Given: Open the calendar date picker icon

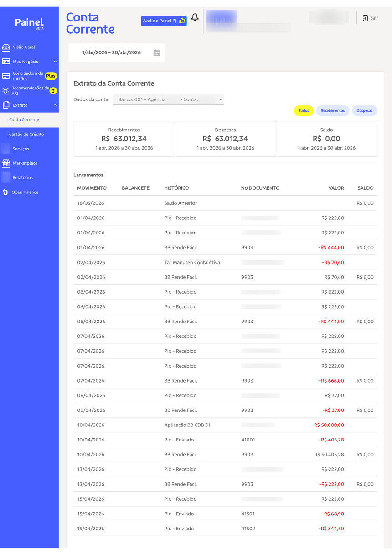Looking at the screenshot, I should [x=157, y=53].
